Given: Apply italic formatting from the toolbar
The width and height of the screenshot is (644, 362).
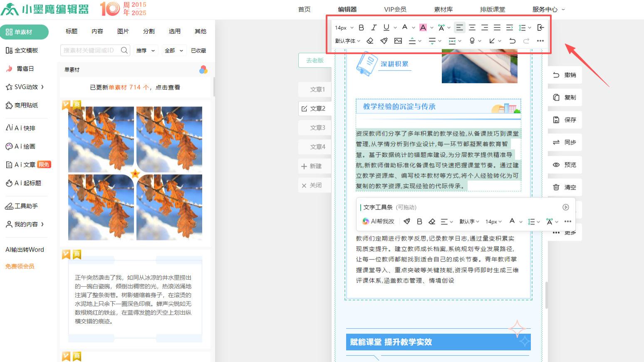Looking at the screenshot, I should 374,27.
